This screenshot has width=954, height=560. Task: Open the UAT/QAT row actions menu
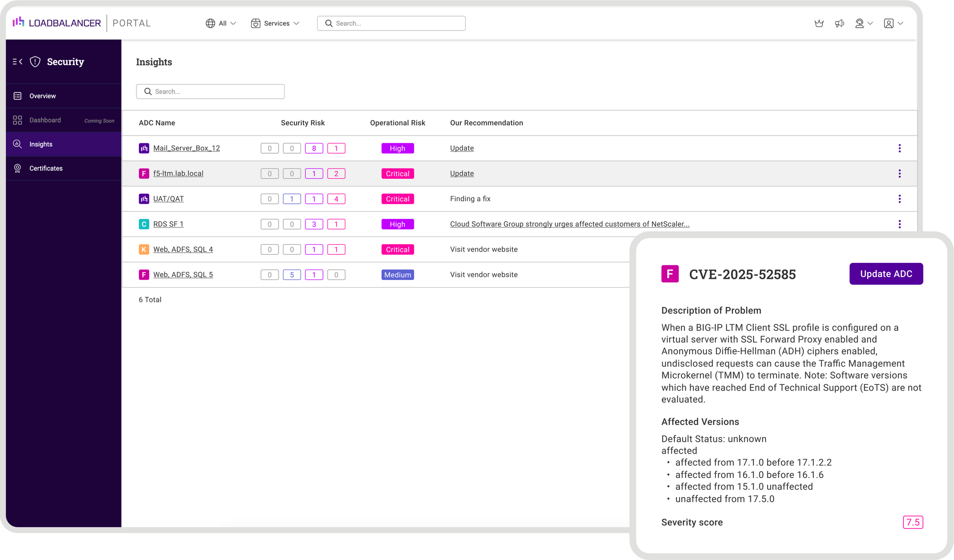pos(900,199)
